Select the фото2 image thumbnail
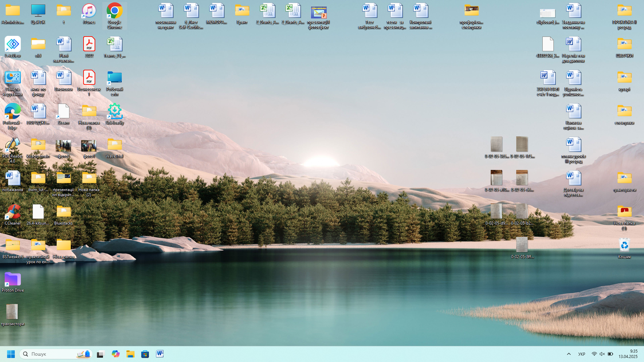Screen dimensions: 644x362 [x=63, y=146]
